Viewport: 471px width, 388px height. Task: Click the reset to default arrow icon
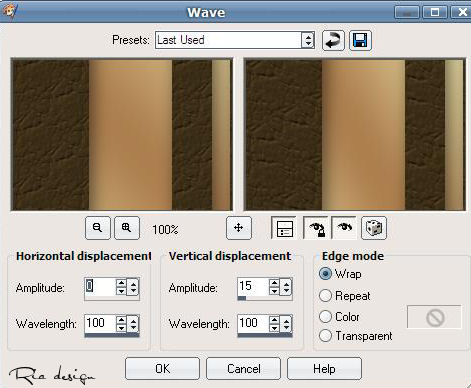[333, 41]
